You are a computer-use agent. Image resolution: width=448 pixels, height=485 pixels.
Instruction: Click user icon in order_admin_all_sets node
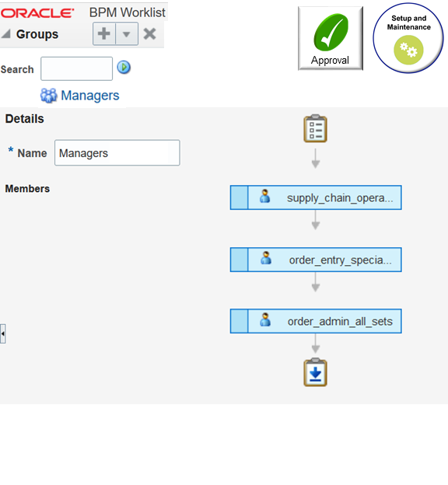[265, 319]
